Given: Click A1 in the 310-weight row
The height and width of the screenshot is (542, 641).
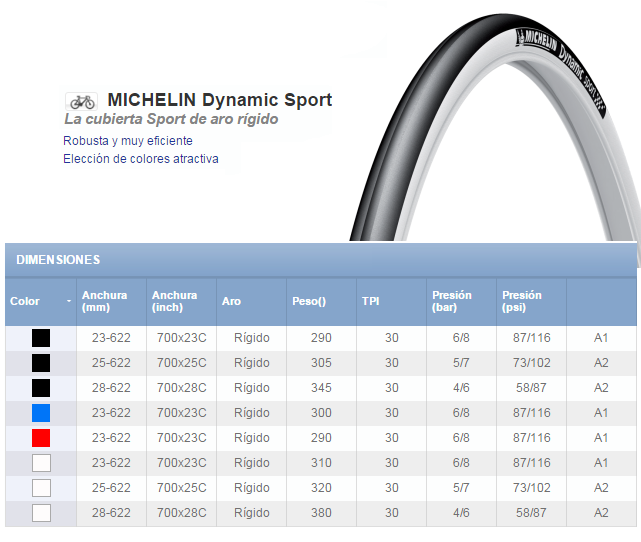Looking at the screenshot, I should (601, 463).
